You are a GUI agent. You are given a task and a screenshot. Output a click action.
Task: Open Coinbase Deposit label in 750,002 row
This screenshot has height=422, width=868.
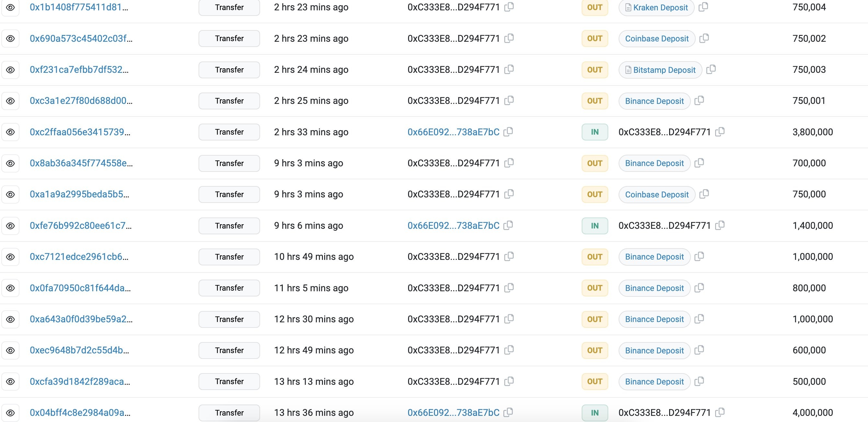click(x=657, y=39)
